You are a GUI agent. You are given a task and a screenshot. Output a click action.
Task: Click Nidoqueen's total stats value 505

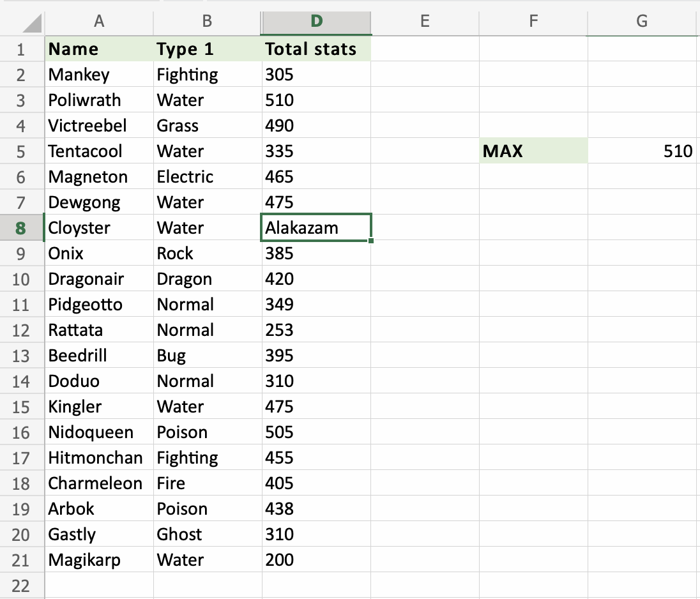316,432
